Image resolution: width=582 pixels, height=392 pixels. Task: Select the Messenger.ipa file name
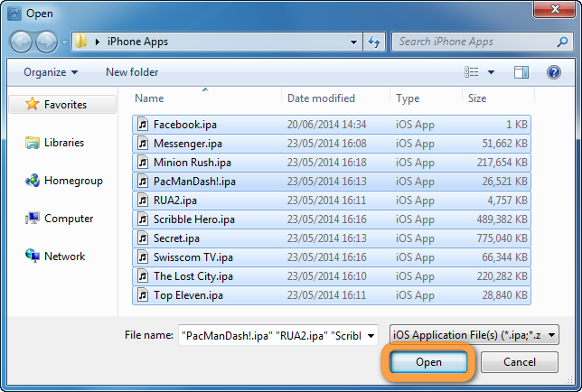pos(188,143)
